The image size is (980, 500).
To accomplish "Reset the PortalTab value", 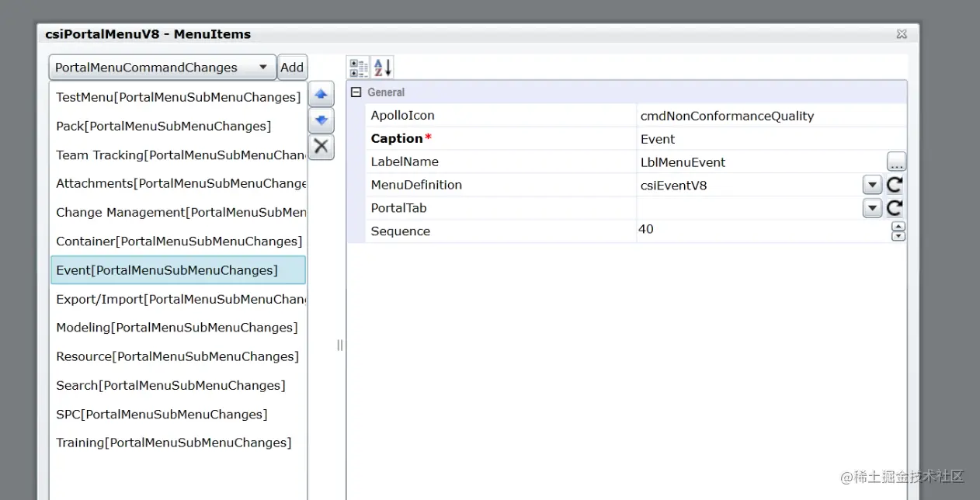I will pyautogui.click(x=895, y=208).
